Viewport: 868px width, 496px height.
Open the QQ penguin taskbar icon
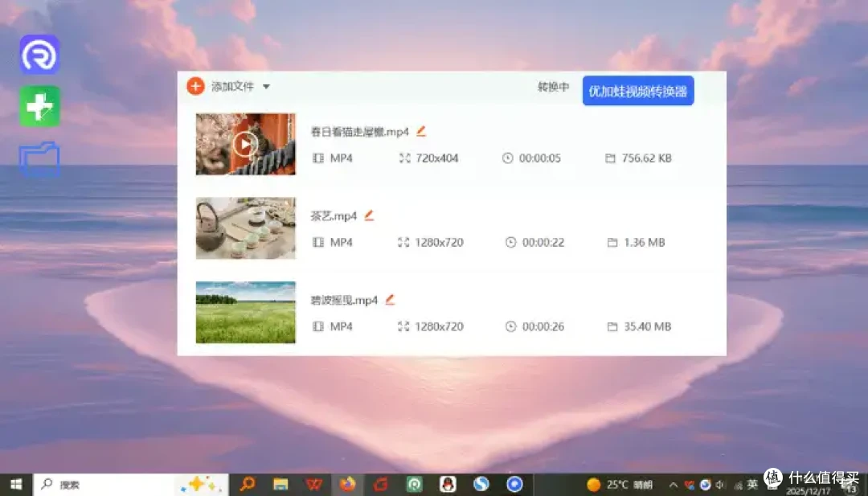click(x=448, y=485)
